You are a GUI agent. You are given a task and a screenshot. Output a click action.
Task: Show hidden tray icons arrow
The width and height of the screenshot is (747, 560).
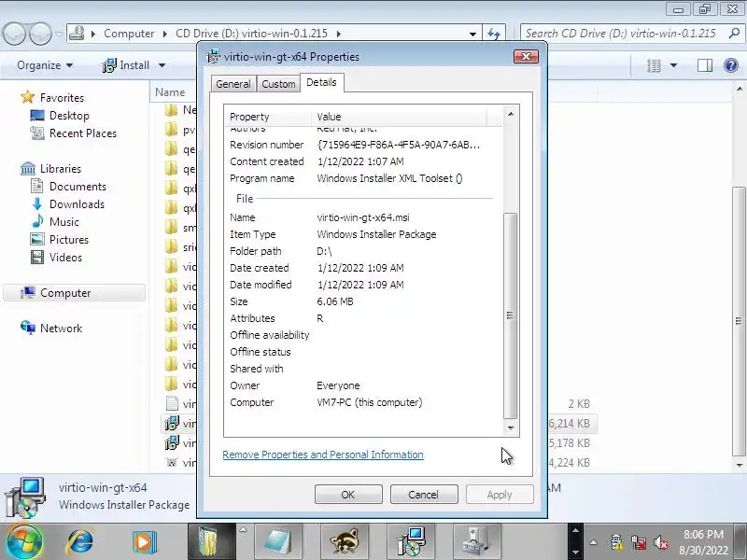[x=594, y=542]
